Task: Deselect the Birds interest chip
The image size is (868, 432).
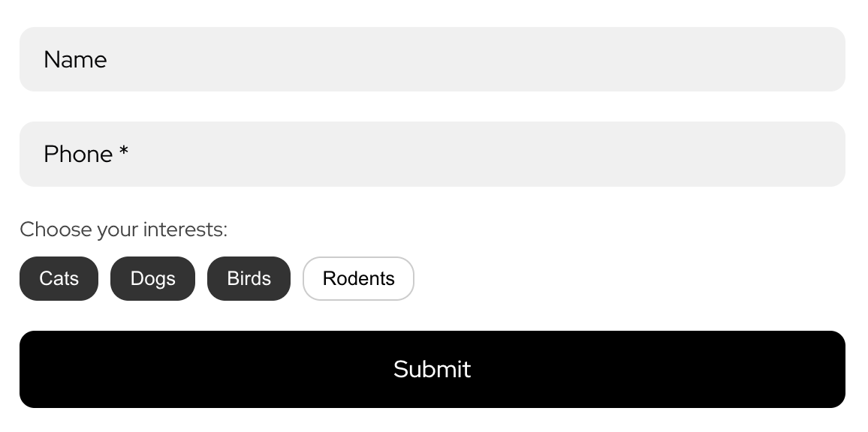Action: pos(249,278)
